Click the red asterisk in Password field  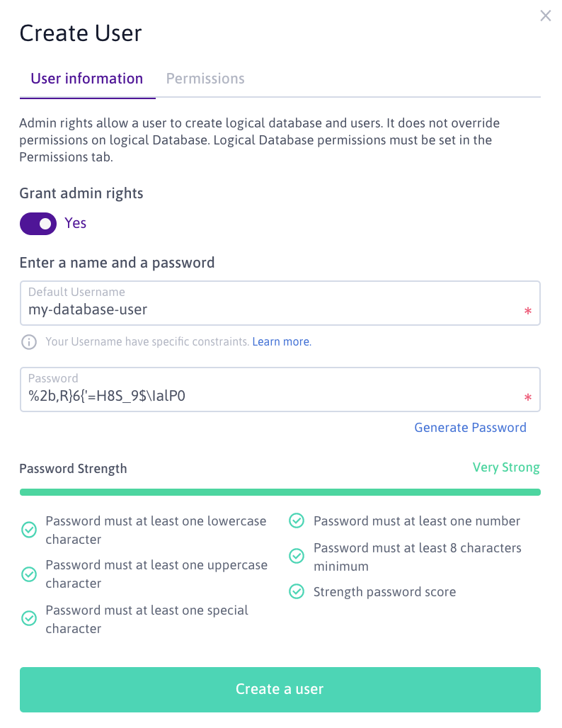(527, 398)
